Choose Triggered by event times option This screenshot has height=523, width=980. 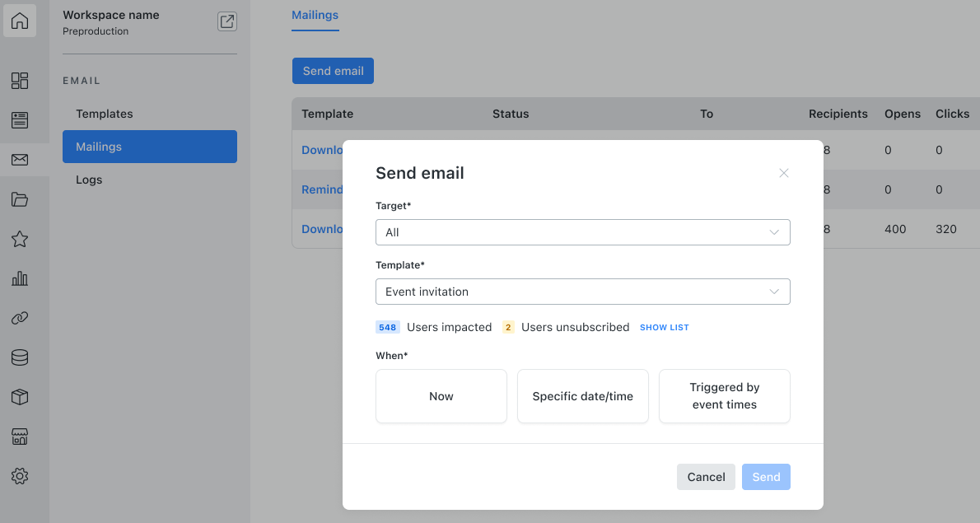point(725,396)
